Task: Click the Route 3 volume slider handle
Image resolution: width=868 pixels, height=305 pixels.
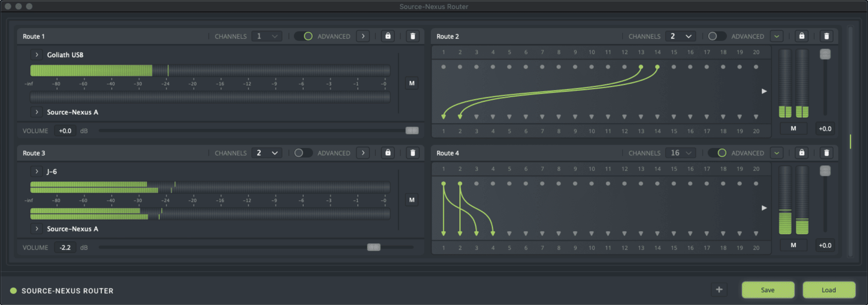Action: [373, 247]
